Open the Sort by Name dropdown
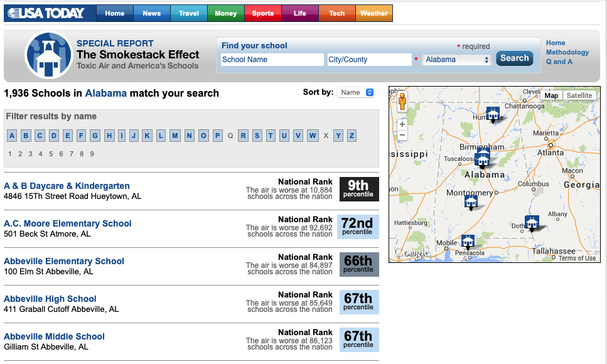Screen dimensions: 607x364 coord(356,92)
